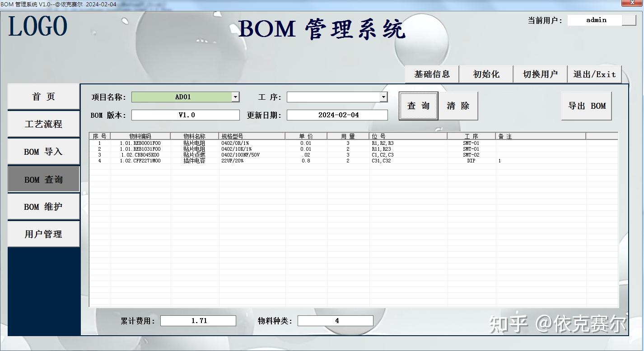Run a query with the 查询 button
644x351 pixels.
point(418,106)
